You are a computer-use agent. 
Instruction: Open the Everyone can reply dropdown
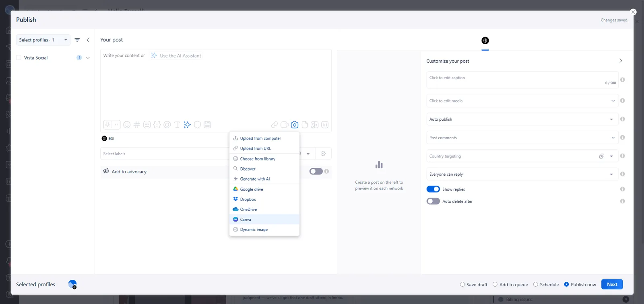[x=522, y=174]
